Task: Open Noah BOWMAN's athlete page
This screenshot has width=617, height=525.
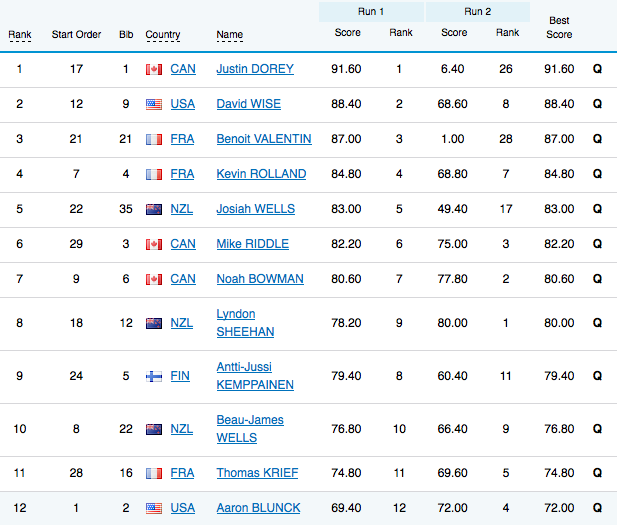Action: [259, 279]
